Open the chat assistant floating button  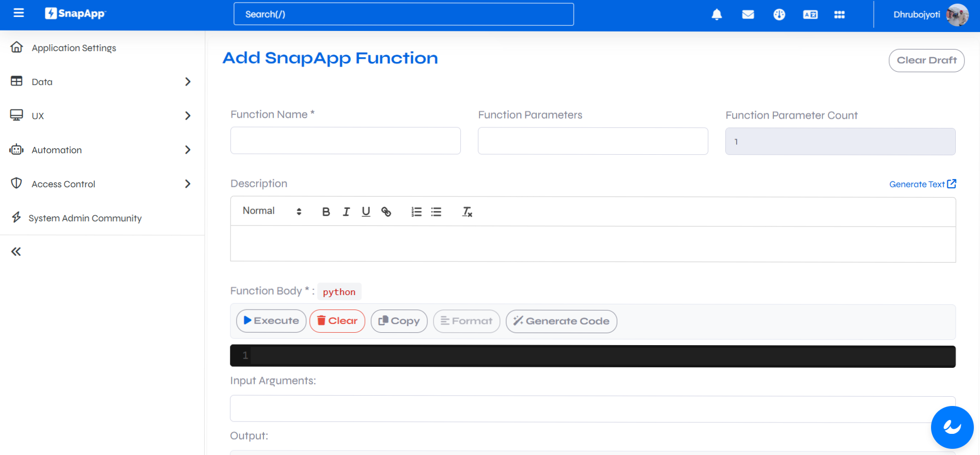click(x=952, y=427)
